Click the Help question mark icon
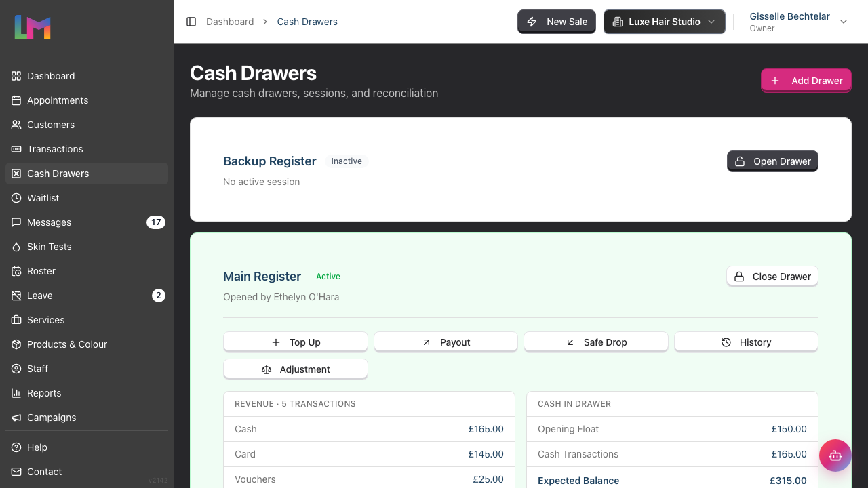Image resolution: width=868 pixels, height=488 pixels. coord(16,447)
